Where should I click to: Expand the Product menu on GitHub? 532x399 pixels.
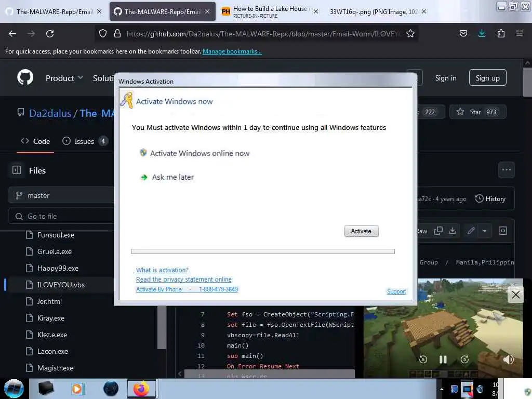64,78
